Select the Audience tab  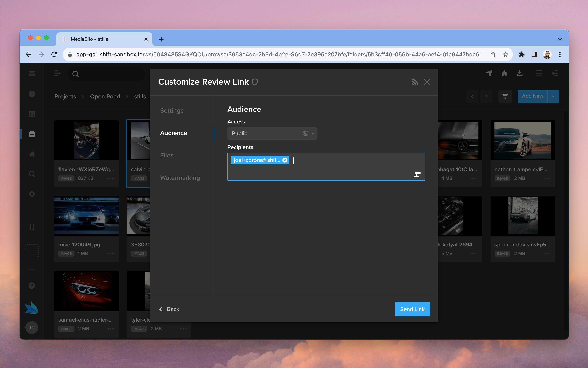click(x=174, y=133)
